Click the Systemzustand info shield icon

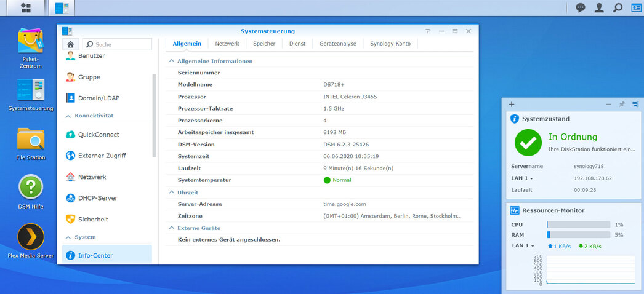[515, 119]
